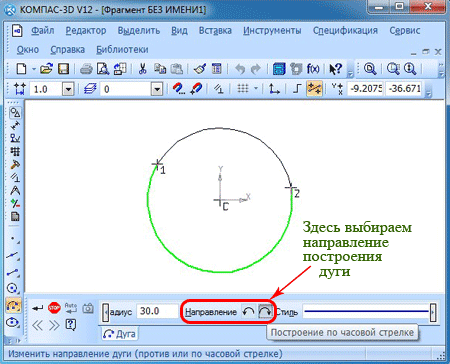This screenshot has width=450, height=364.
Task: Click the zoom-by-window magnifier icon
Action: click(x=393, y=69)
